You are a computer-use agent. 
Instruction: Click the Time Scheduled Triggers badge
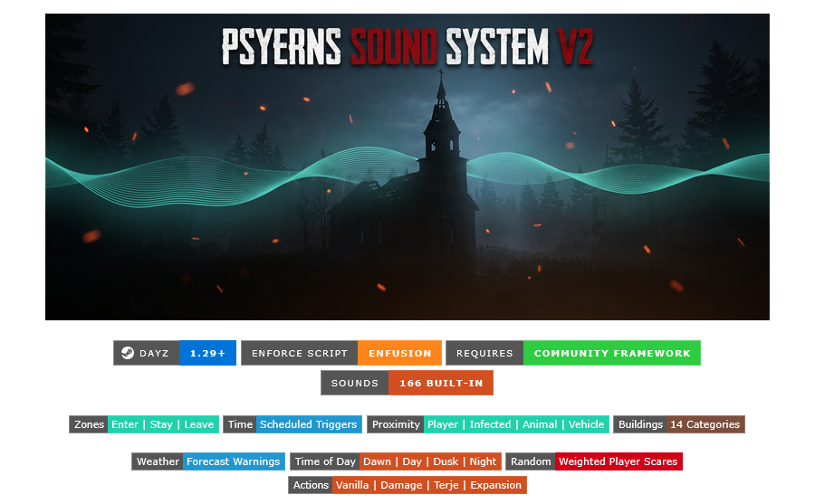pos(292,424)
